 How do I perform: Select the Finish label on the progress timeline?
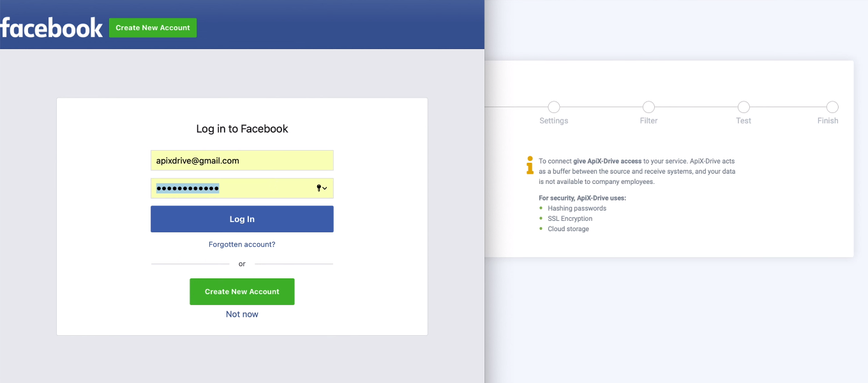click(828, 120)
